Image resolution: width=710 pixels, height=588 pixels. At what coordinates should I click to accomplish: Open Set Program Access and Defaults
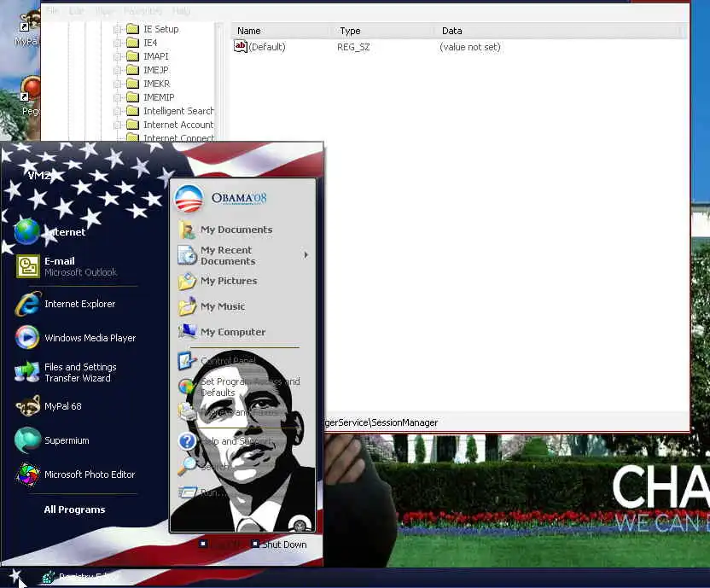tap(239, 387)
